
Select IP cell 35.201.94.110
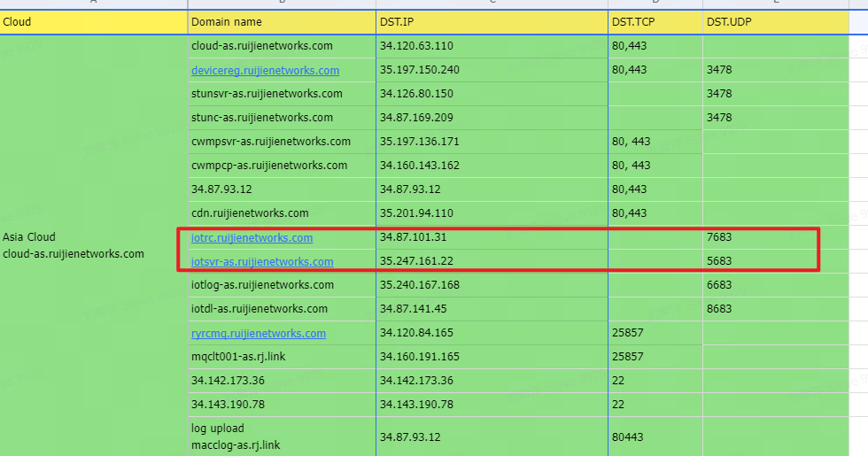click(492, 213)
